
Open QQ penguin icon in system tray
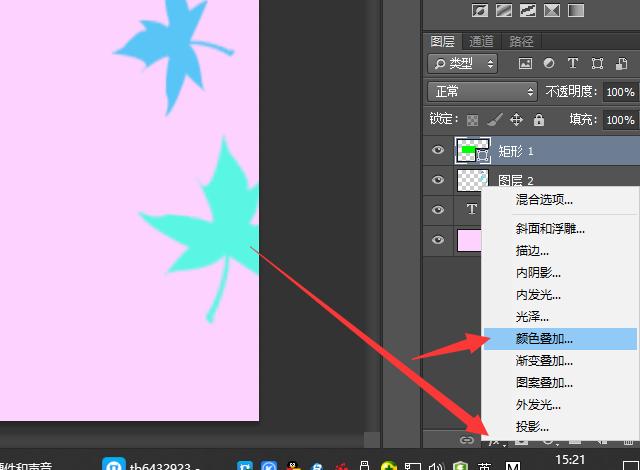tap(292, 466)
